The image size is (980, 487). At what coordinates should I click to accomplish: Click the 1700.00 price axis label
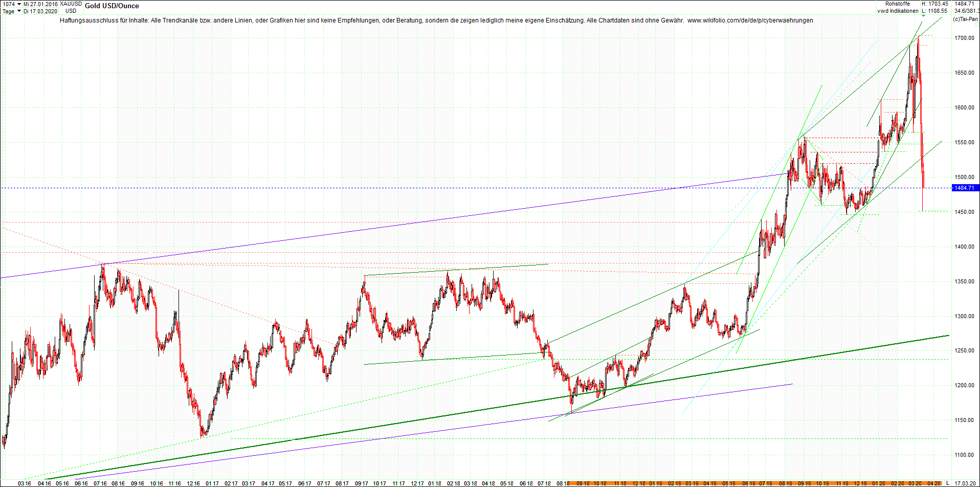click(x=964, y=38)
